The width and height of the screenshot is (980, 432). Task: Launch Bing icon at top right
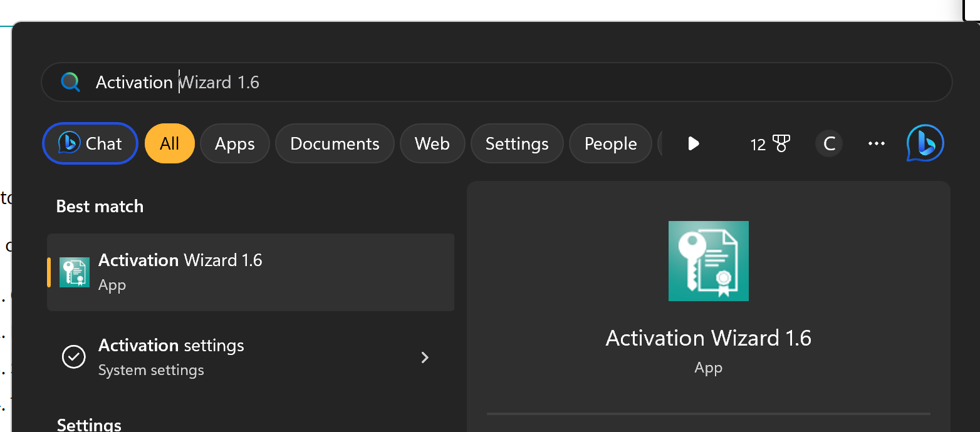coord(925,143)
